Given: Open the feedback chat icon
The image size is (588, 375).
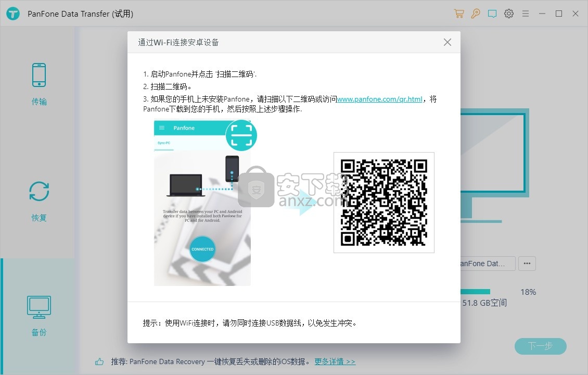Looking at the screenshot, I should click(492, 14).
